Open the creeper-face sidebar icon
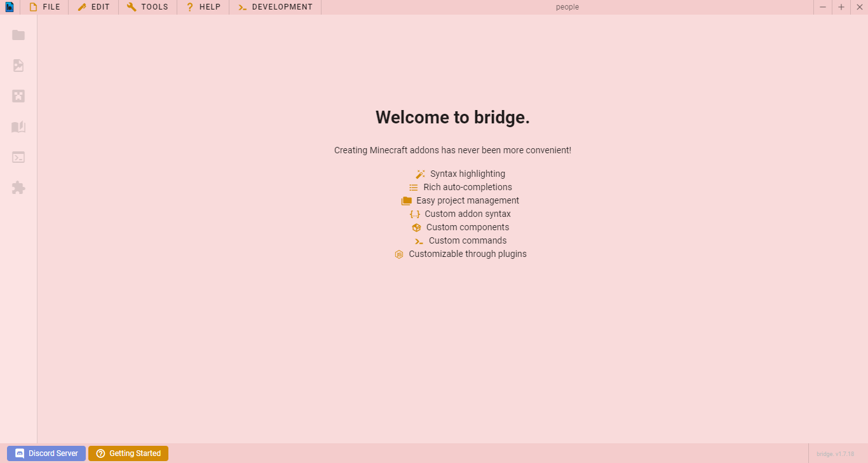 [18, 96]
